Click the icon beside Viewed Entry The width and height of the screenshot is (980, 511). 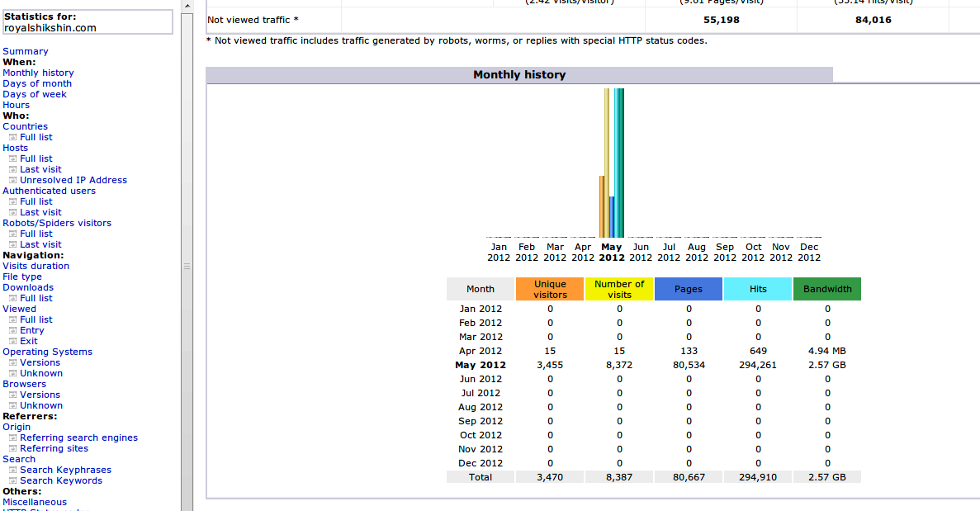(x=12, y=330)
